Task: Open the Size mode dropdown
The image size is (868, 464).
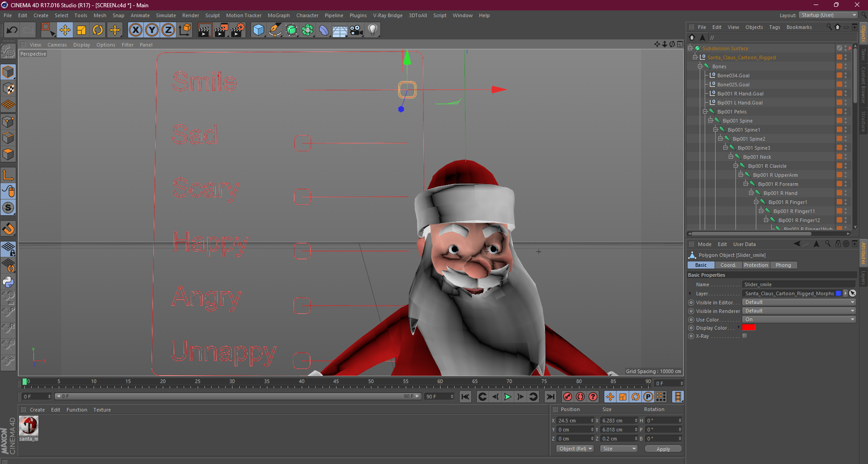Action: pos(619,449)
